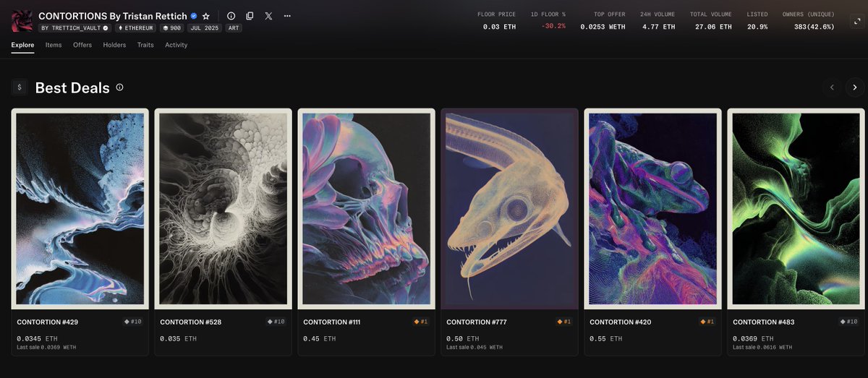Click rarity badge #10 on CONTORTION #429
Image resolution: width=868 pixels, height=378 pixels.
[132, 322]
